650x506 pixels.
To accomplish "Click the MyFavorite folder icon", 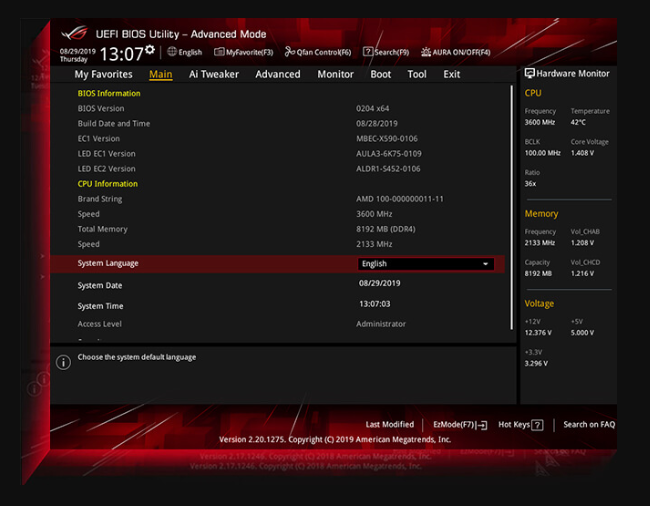I will click(x=219, y=52).
